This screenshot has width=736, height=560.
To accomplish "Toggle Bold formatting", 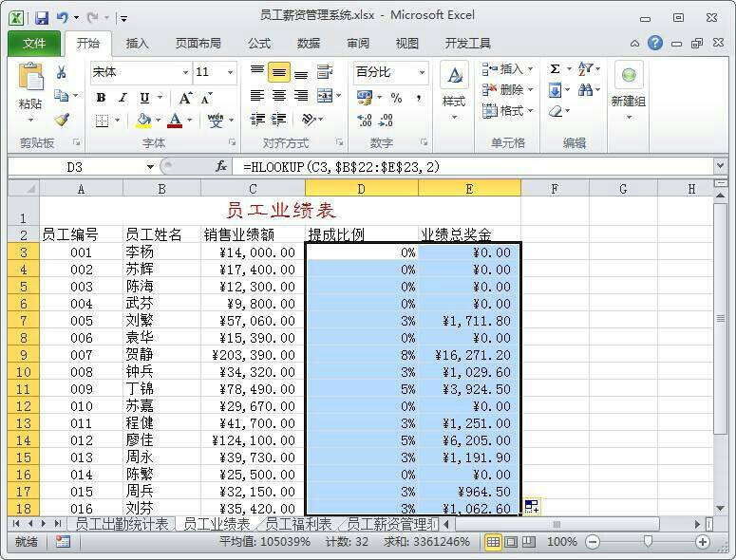I will (x=100, y=98).
